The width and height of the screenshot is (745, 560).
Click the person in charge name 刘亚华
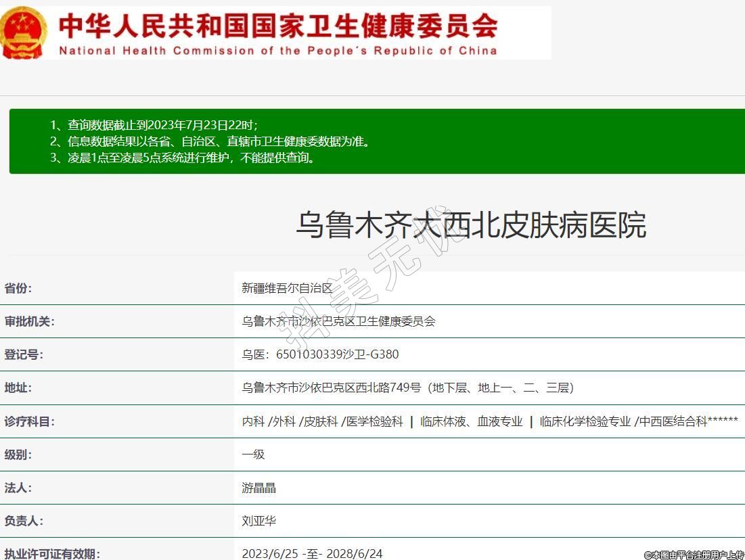[x=259, y=521]
